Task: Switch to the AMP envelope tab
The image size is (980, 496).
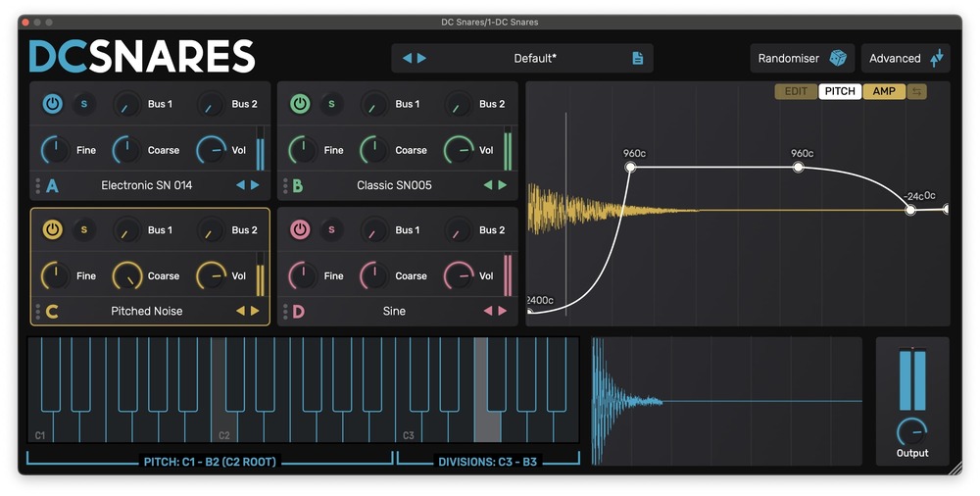Action: pyautogui.click(x=884, y=91)
